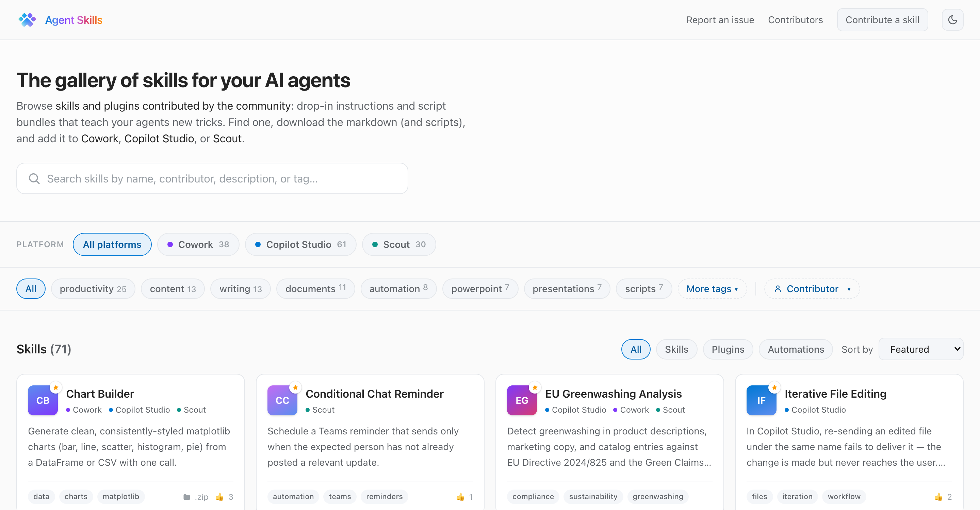
Task: Filter by the scripts tag
Action: point(644,289)
